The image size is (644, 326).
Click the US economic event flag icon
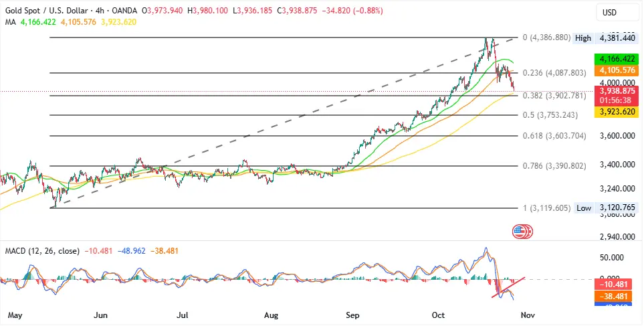(x=520, y=232)
